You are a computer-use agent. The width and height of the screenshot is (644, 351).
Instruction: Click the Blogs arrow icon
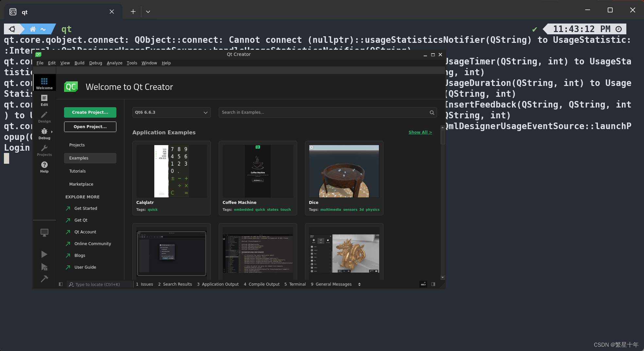click(x=68, y=256)
